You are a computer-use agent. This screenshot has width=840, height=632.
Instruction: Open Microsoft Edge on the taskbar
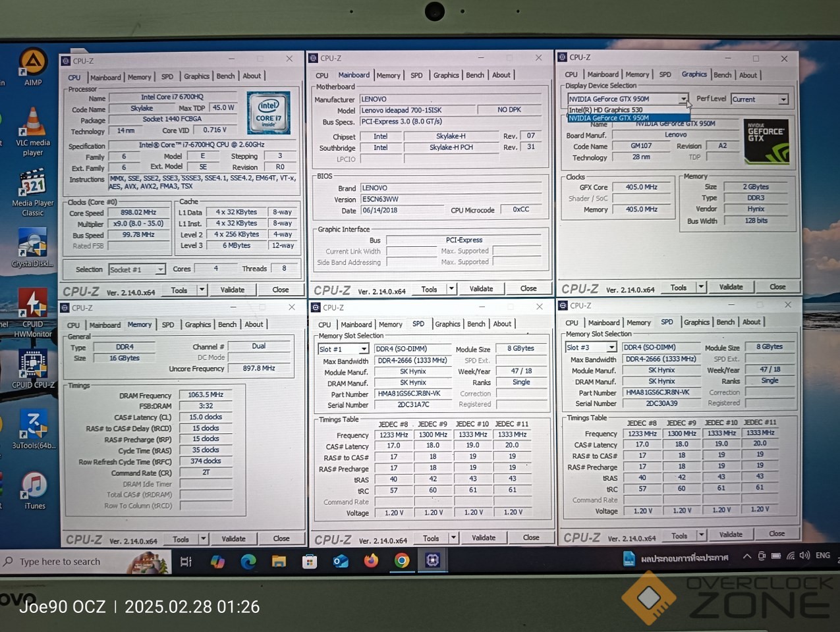coord(248,562)
